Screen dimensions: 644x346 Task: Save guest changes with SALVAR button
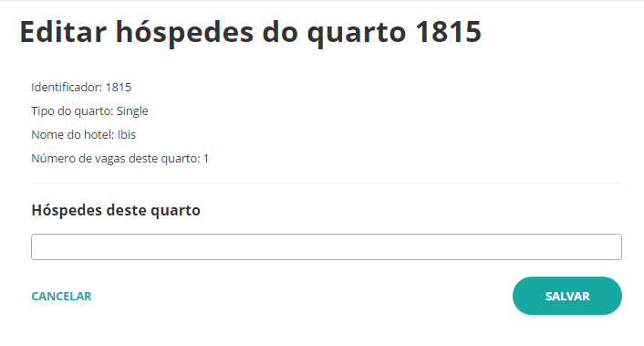click(566, 296)
